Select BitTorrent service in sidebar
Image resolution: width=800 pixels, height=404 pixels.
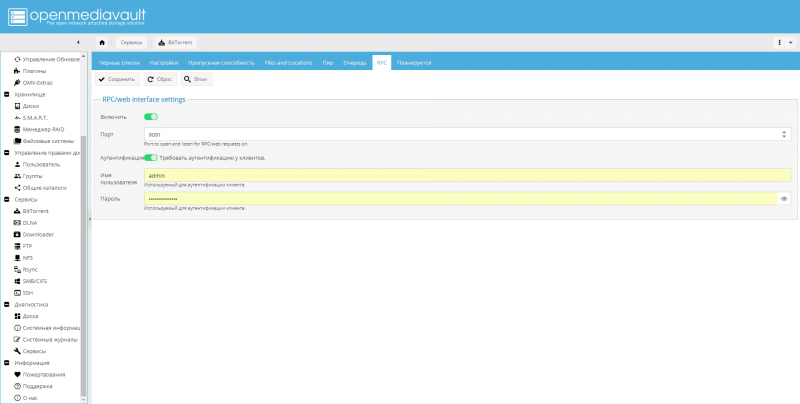click(36, 211)
